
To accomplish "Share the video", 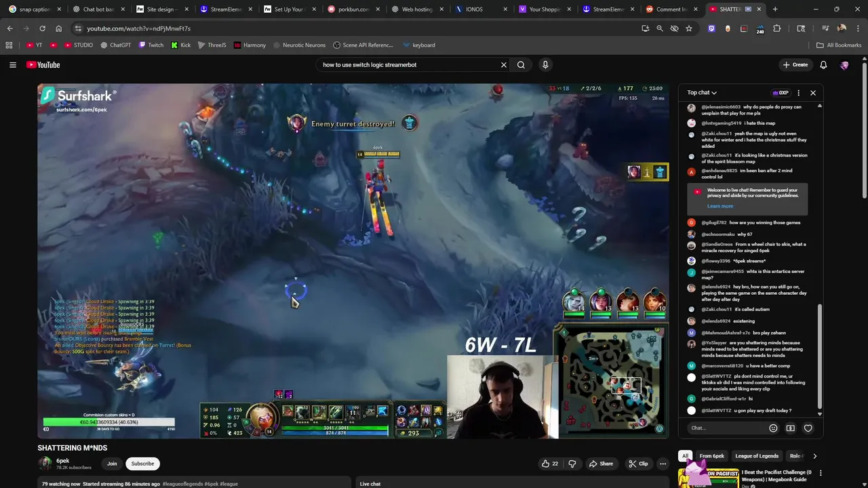I will [601, 464].
